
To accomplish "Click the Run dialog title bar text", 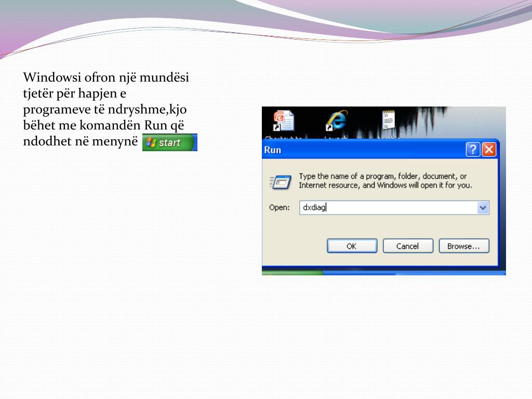I will [272, 150].
